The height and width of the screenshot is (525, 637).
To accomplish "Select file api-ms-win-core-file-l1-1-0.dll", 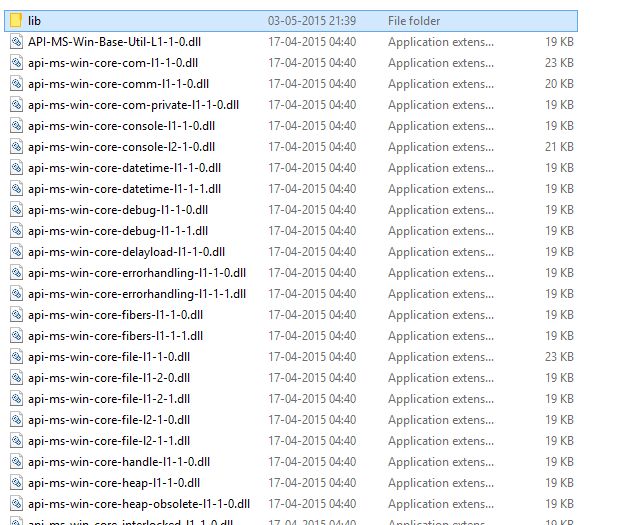I will pos(109,357).
